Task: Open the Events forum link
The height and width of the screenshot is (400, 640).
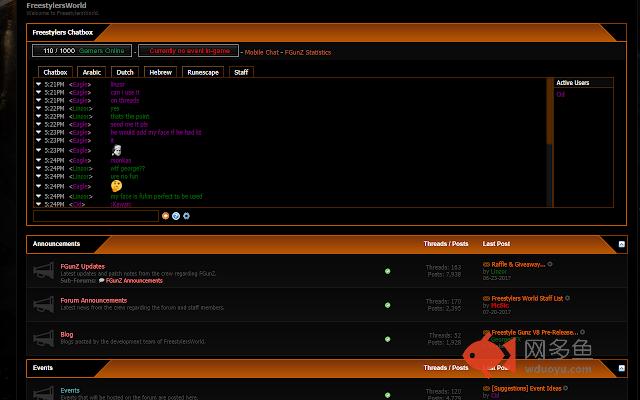Action: 70,391
